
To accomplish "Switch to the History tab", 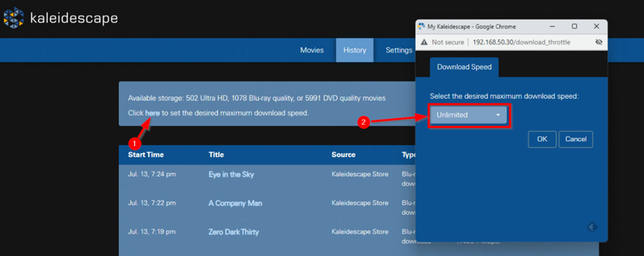I will coord(355,50).
